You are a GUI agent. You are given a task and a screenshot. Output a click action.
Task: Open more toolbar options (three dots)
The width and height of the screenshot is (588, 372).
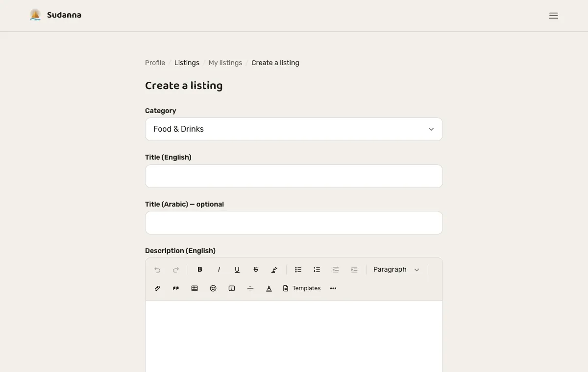click(x=333, y=288)
